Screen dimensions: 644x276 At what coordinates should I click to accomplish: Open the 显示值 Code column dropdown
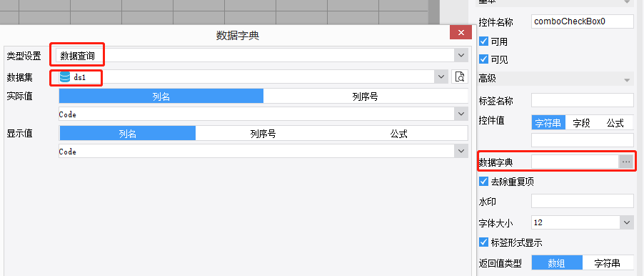tap(461, 151)
